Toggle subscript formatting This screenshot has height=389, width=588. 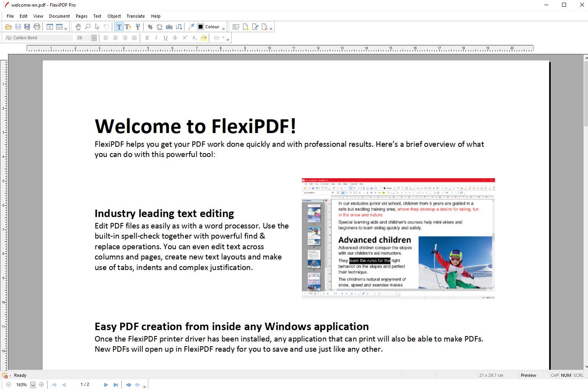194,38
